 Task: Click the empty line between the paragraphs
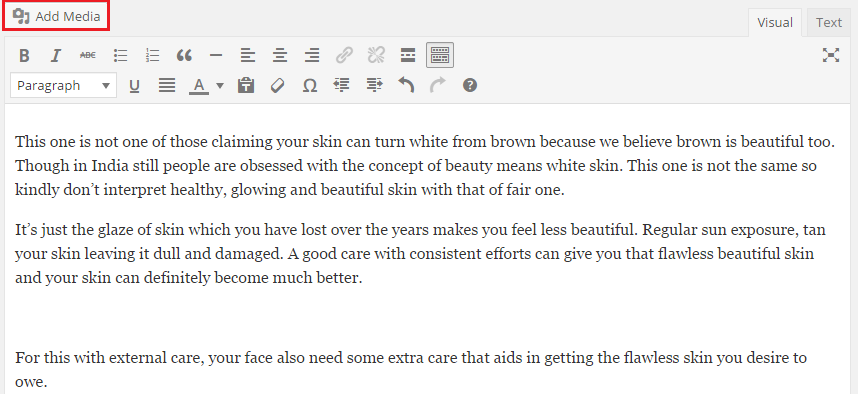[427, 317]
